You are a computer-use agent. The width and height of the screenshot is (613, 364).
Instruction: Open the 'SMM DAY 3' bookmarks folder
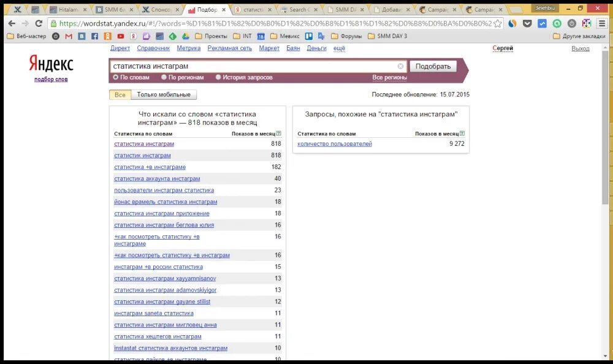click(x=387, y=36)
